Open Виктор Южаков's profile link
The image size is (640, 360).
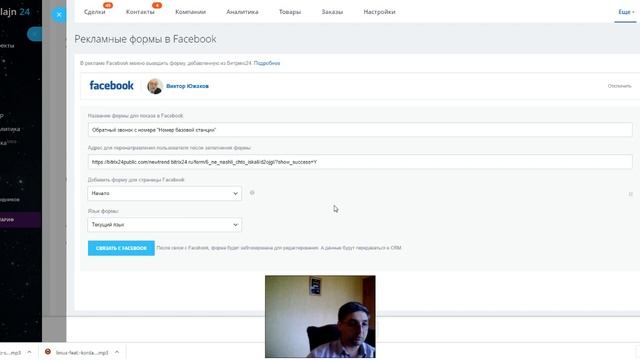point(187,86)
